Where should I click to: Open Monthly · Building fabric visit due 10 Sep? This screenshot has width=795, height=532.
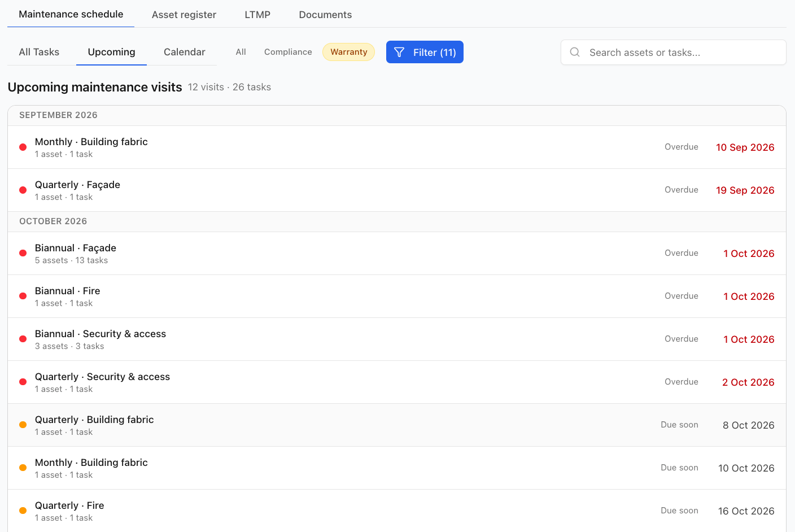coord(397,147)
